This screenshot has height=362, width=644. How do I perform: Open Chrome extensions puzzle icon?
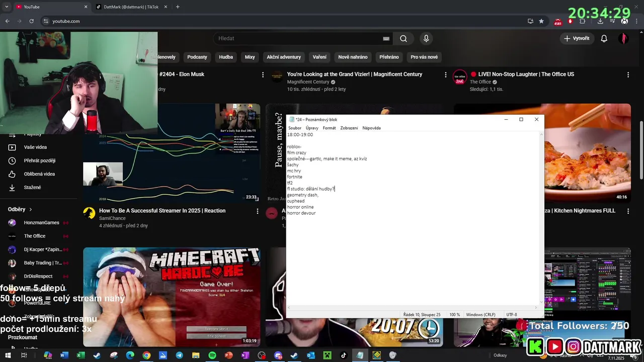click(583, 21)
